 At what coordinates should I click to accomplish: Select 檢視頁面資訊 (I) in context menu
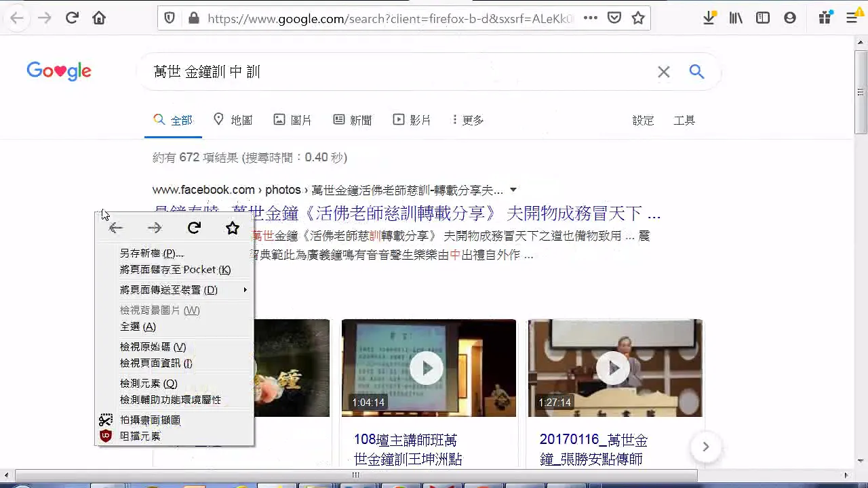pos(174,363)
